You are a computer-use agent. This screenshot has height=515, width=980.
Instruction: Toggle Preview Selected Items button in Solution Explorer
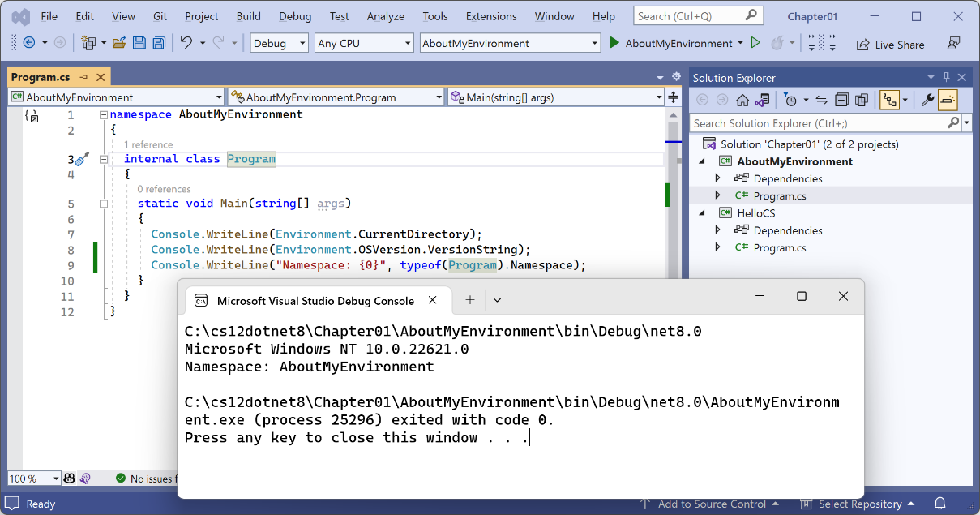(x=948, y=101)
